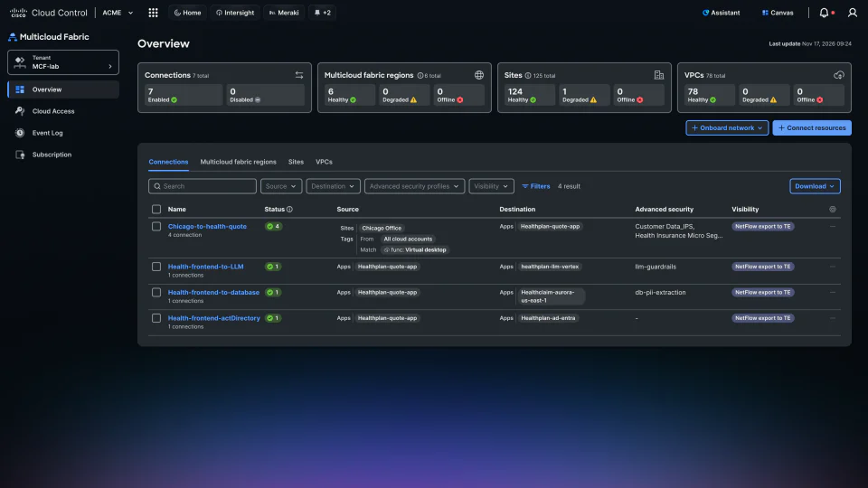Open the ACME organization dropdown
Image resolution: width=868 pixels, height=488 pixels.
pos(118,13)
